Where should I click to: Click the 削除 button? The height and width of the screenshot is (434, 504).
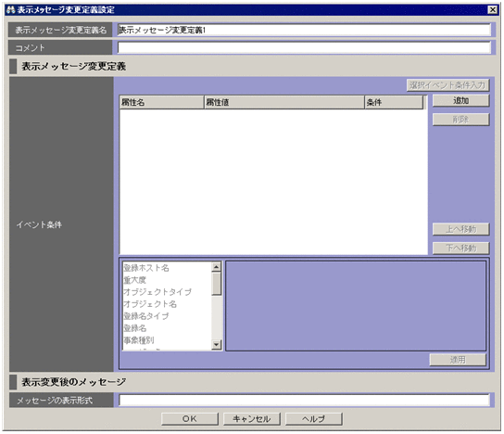(x=460, y=120)
